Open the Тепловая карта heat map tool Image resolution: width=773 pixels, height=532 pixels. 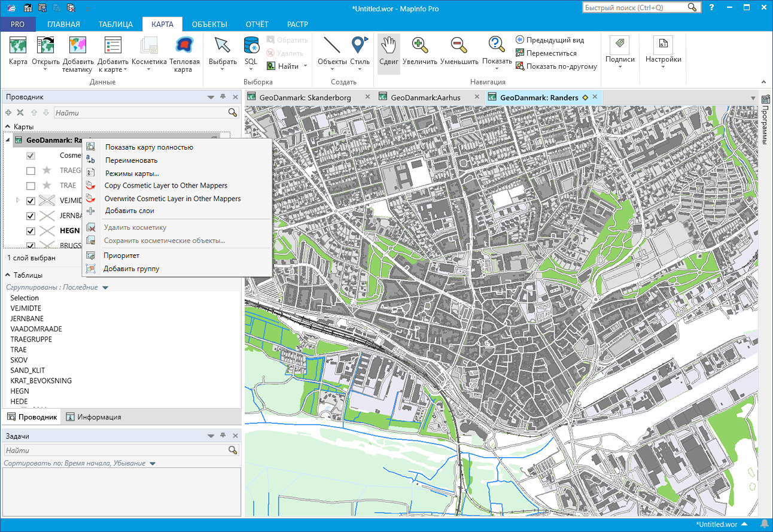tap(183, 54)
